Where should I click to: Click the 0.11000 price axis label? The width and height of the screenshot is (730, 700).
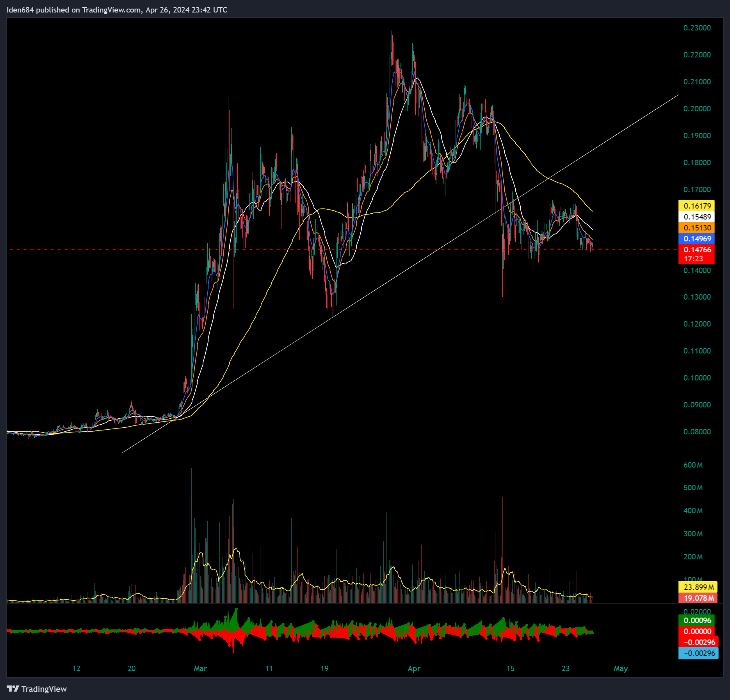click(697, 351)
